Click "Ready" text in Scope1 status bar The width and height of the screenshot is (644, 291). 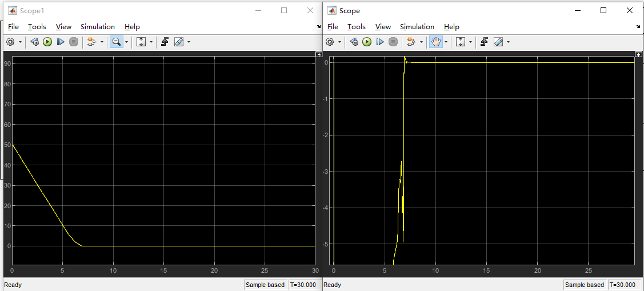click(x=13, y=285)
